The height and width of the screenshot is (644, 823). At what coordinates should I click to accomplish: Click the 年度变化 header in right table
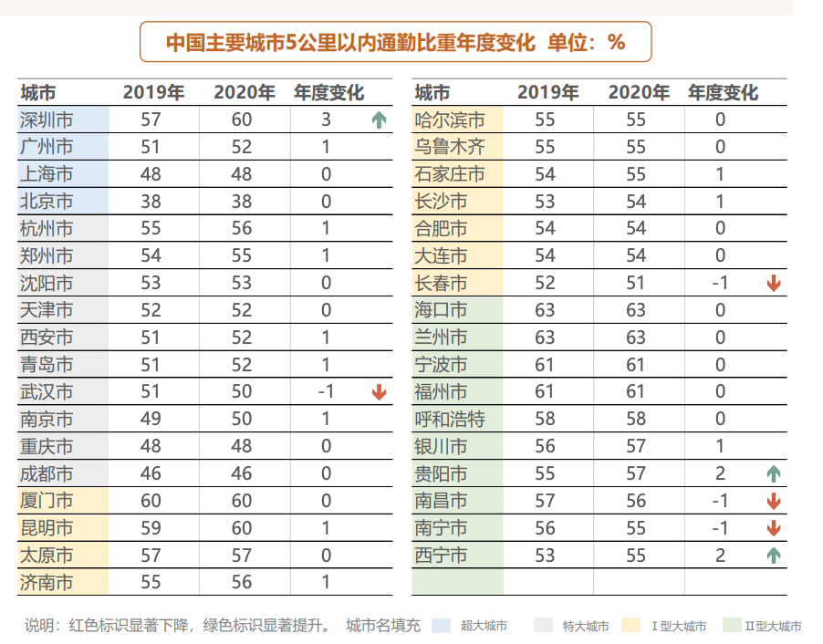point(724,93)
